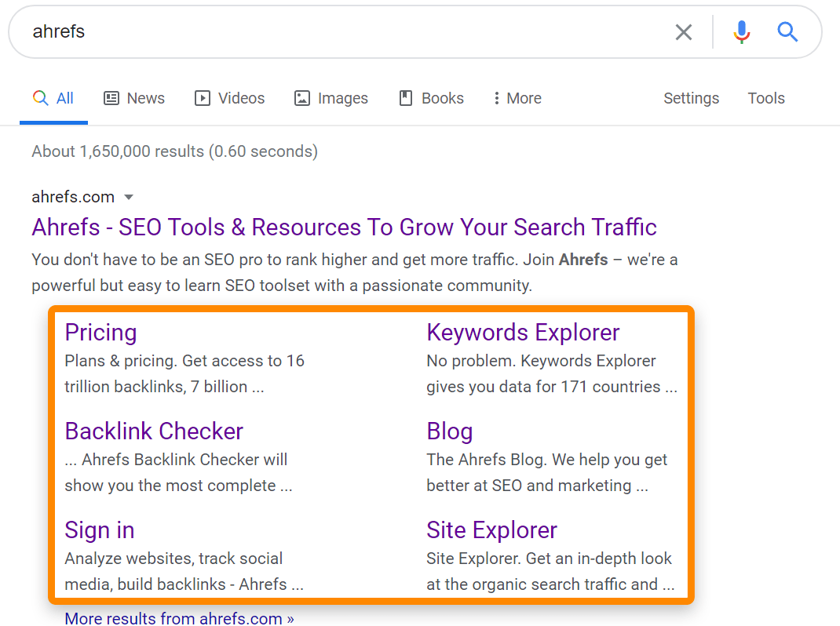Click the magnifier icon on the All tab
The height and width of the screenshot is (626, 840).
click(x=40, y=97)
